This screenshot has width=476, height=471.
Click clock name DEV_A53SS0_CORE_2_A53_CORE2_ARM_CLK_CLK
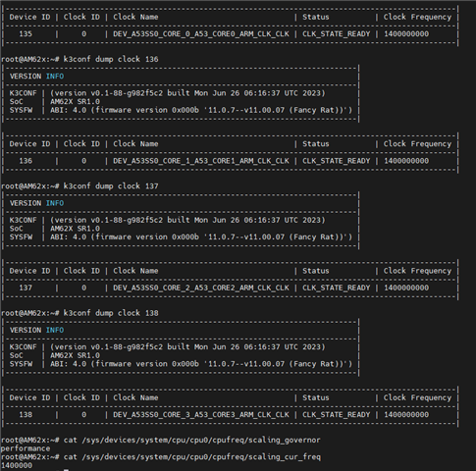point(201,288)
